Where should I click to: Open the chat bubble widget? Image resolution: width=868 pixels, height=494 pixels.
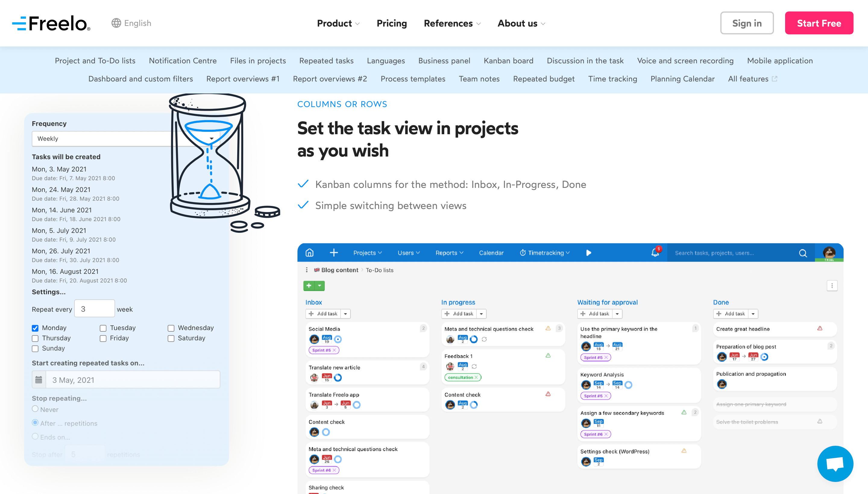tap(835, 464)
